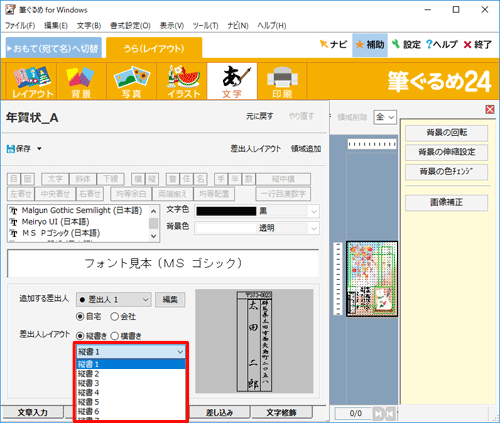
Task: Click the black 文字色 color swatch
Action: click(x=226, y=211)
